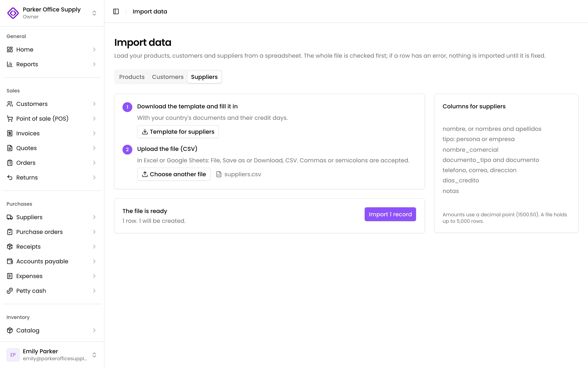Screen dimensions: 588x368
Task: Expand the Home chevron
Action: tap(94, 49)
